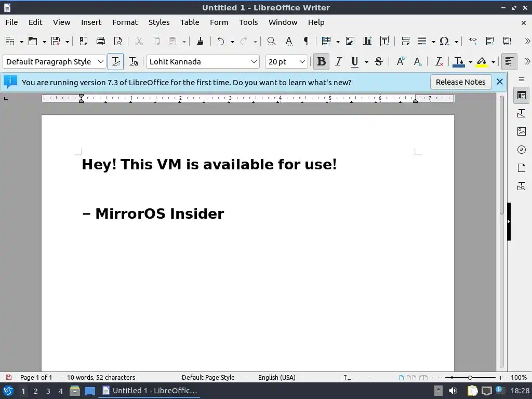Export directly as PDF icon

click(84, 42)
